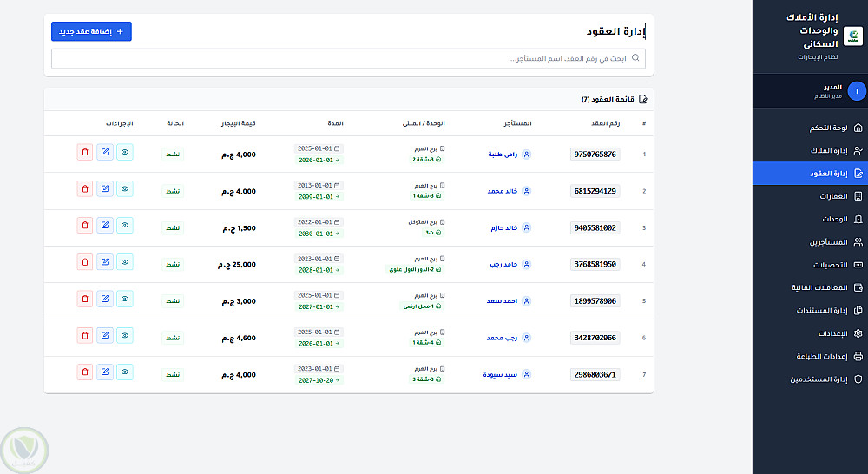868x474 pixels.
Task: Click the red delete icon for contract 9405581002
Action: coord(84,226)
